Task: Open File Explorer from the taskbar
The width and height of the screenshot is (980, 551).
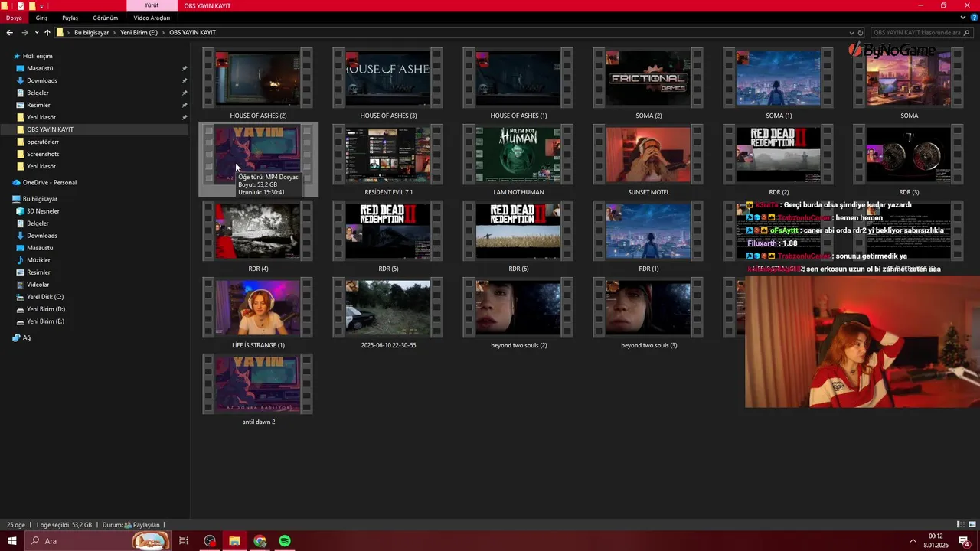Action: [x=234, y=541]
